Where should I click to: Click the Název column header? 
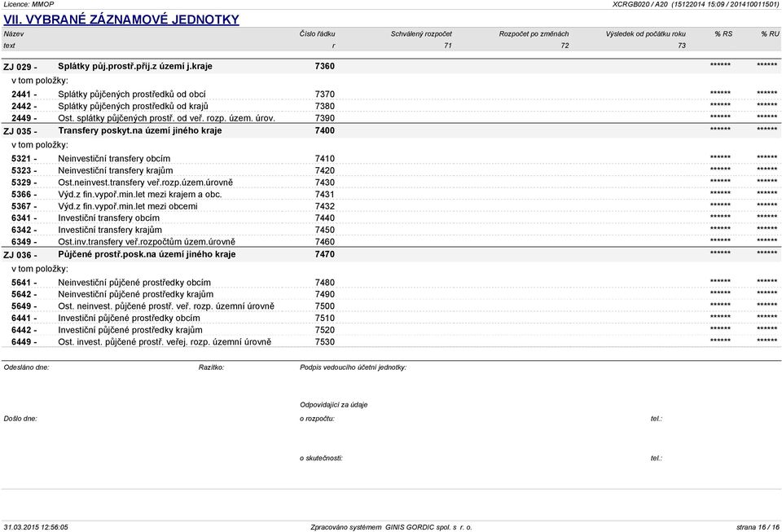pos(14,34)
